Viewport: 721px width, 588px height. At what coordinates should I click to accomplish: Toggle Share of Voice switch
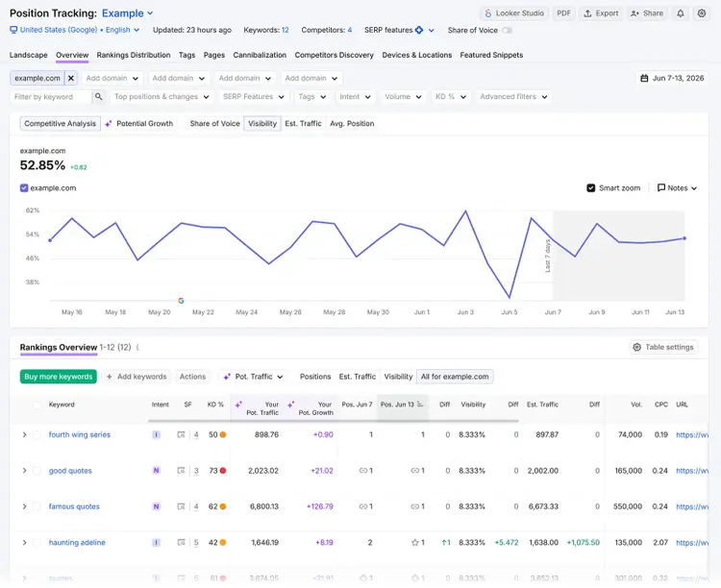(507, 31)
